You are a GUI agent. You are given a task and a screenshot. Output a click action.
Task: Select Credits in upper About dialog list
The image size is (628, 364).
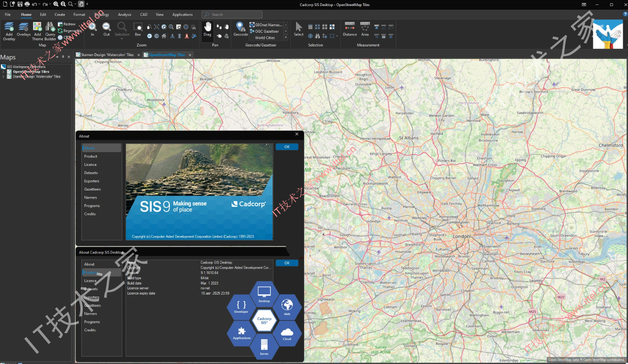(90, 214)
